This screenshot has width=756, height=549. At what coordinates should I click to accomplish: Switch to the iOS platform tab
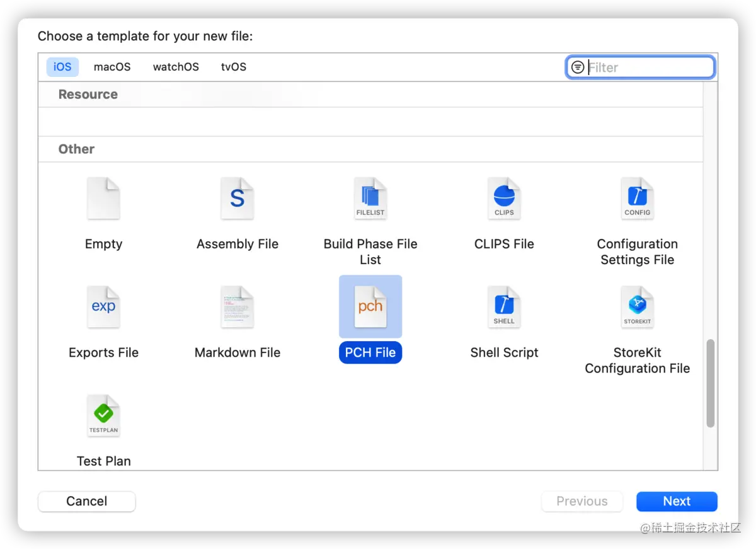click(62, 67)
